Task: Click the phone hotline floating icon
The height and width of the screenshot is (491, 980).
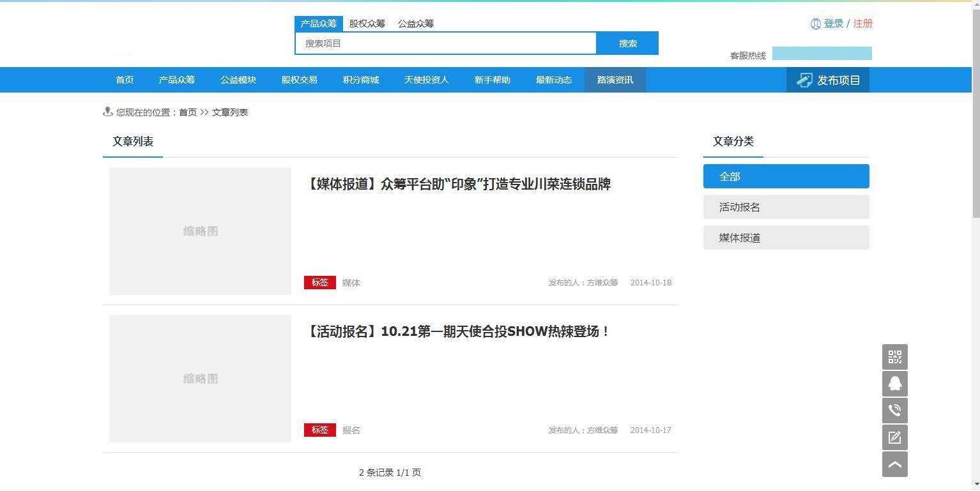Action: coord(894,411)
